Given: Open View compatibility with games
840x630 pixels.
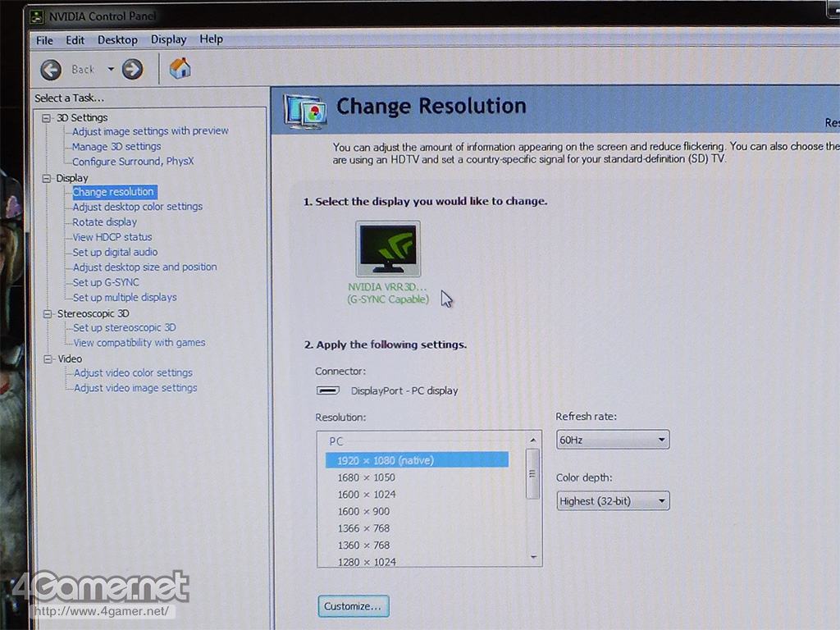Looking at the screenshot, I should point(139,343).
